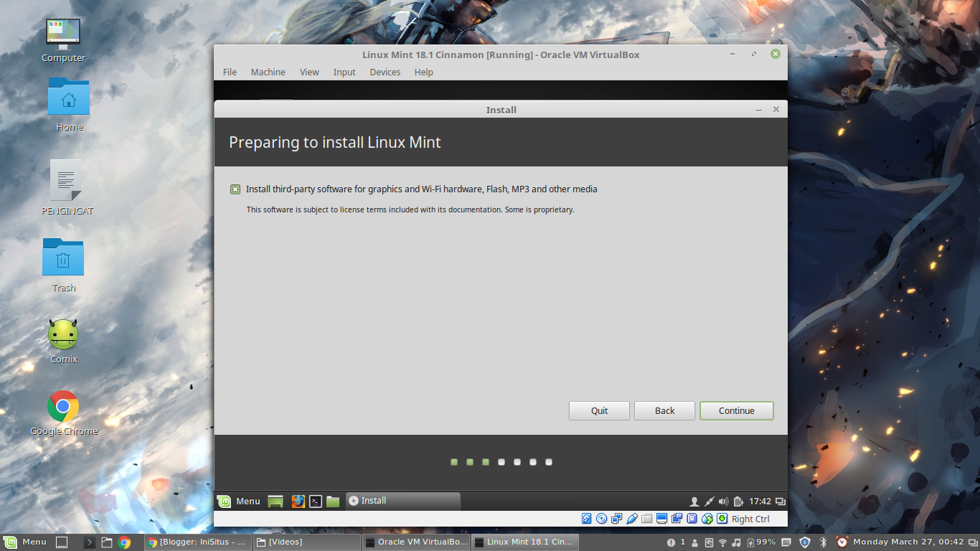
Task: Click the guest window list icon beside the clock
Action: pyautogui.click(x=781, y=501)
